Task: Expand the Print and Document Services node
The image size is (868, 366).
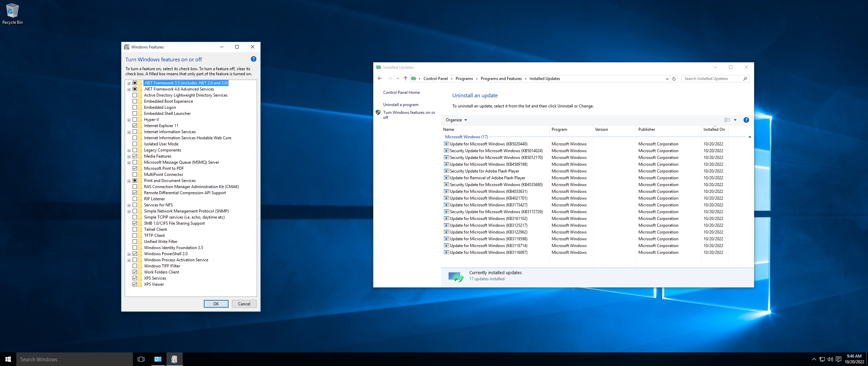Action: 129,181
